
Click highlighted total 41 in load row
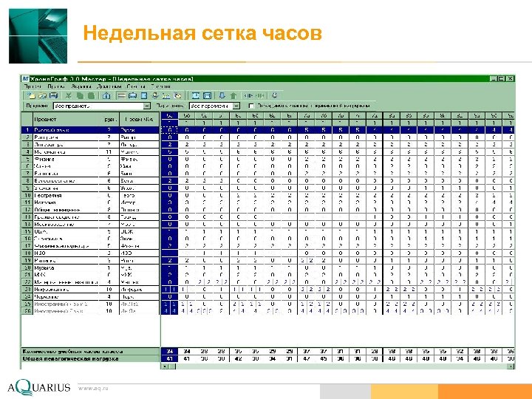tap(170, 359)
